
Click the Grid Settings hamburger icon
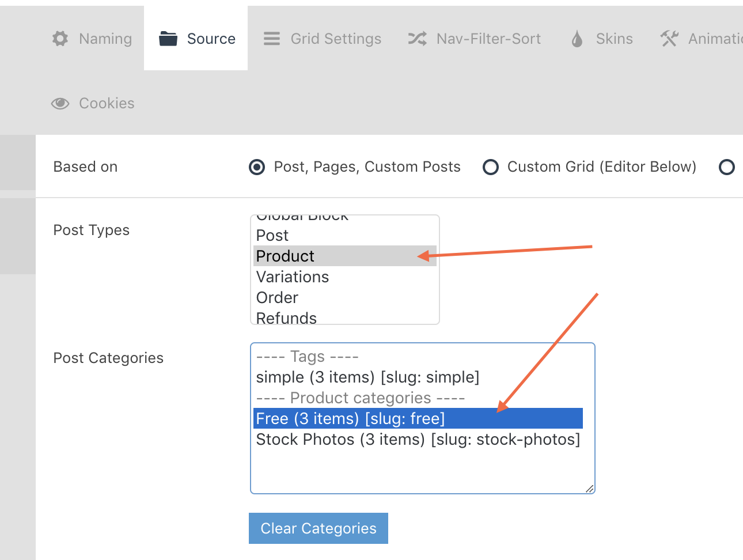[272, 39]
